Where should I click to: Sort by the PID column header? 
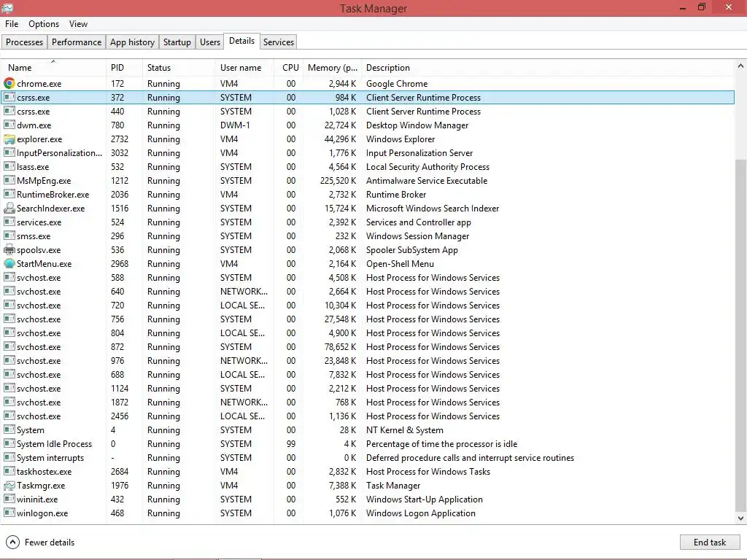coord(124,68)
